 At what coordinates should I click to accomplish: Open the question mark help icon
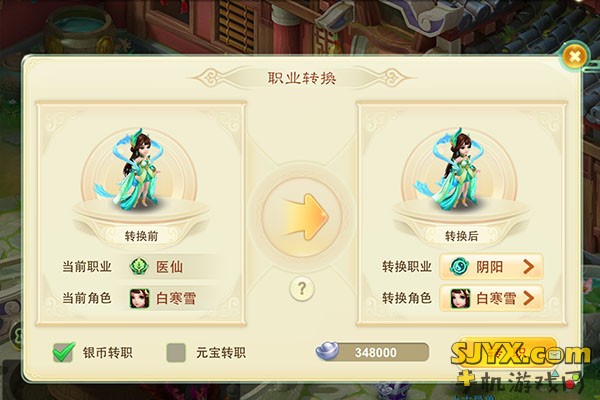tap(302, 289)
